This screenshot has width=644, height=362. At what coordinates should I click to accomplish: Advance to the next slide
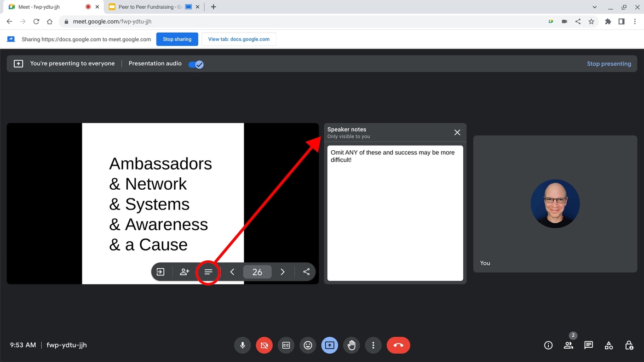click(282, 271)
